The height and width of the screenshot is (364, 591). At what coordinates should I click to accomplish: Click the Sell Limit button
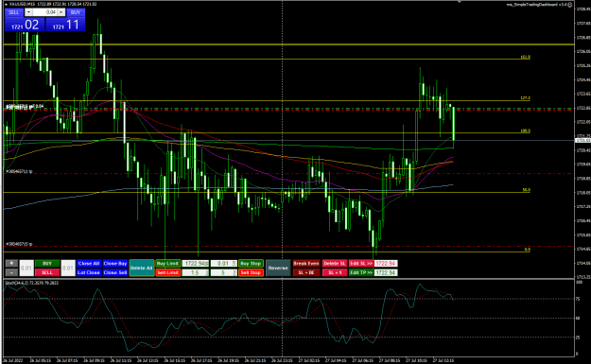tap(167, 272)
